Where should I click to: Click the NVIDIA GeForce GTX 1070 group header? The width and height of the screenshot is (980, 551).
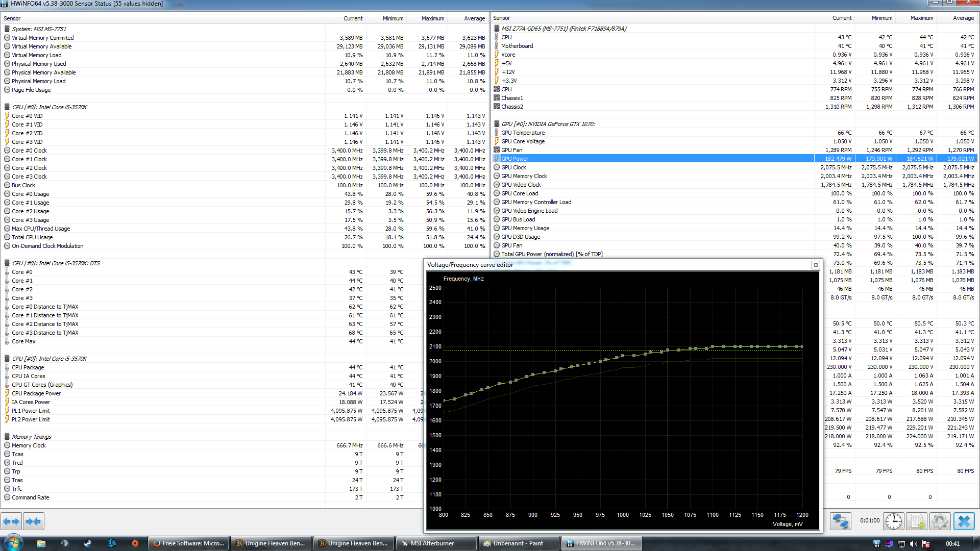(x=548, y=124)
